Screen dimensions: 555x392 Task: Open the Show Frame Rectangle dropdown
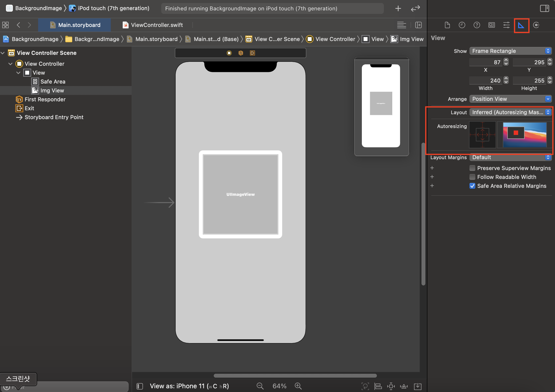pos(510,51)
